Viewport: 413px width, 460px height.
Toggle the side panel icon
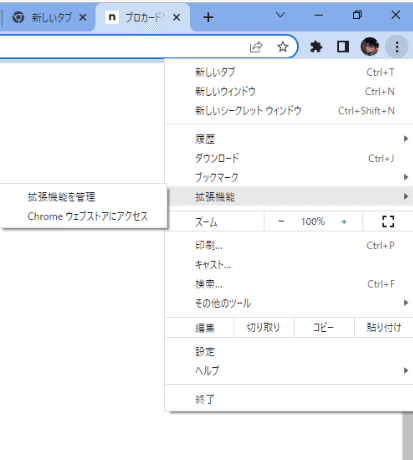point(343,47)
